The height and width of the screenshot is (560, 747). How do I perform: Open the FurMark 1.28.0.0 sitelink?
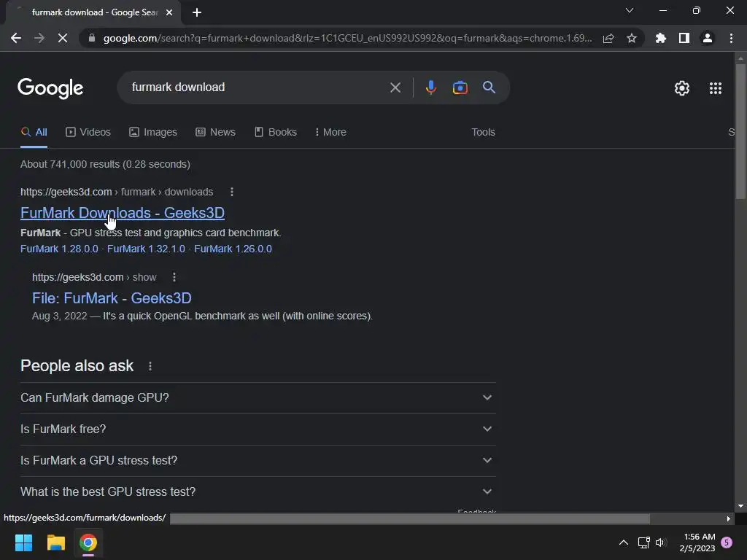[59, 249]
